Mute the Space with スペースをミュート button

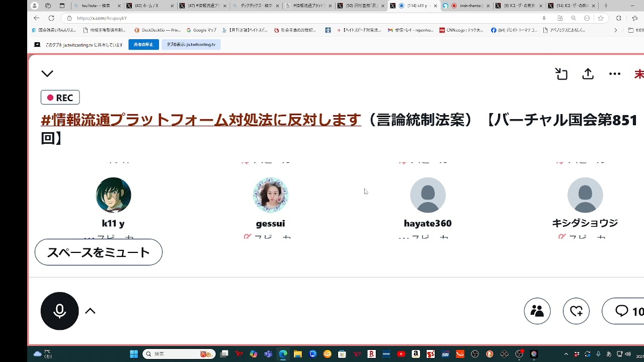tap(99, 252)
